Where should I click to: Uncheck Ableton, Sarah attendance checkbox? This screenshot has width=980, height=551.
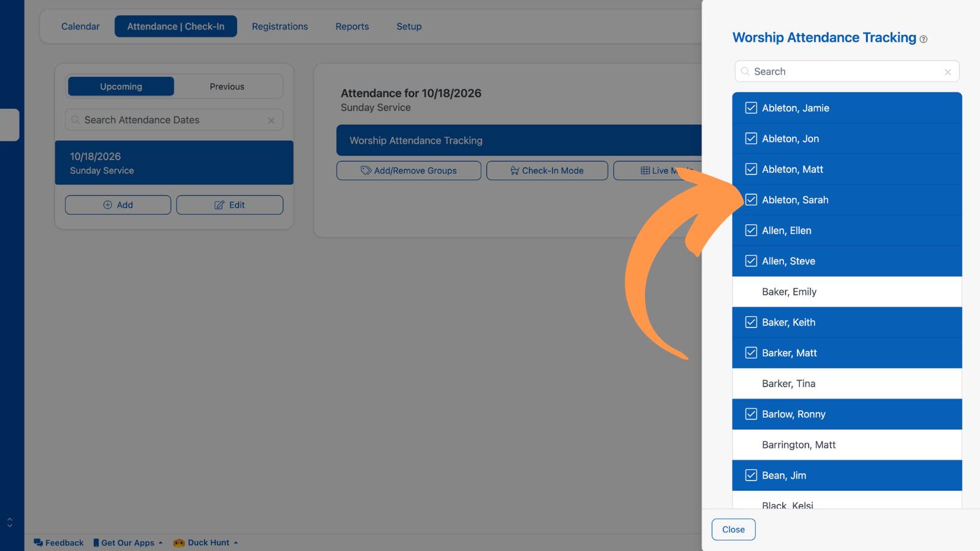751,200
